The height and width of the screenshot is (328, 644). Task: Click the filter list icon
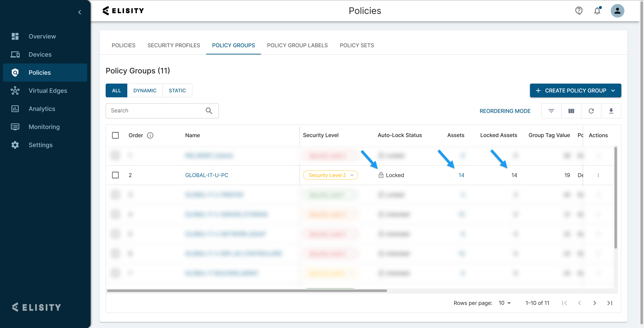pyautogui.click(x=551, y=111)
